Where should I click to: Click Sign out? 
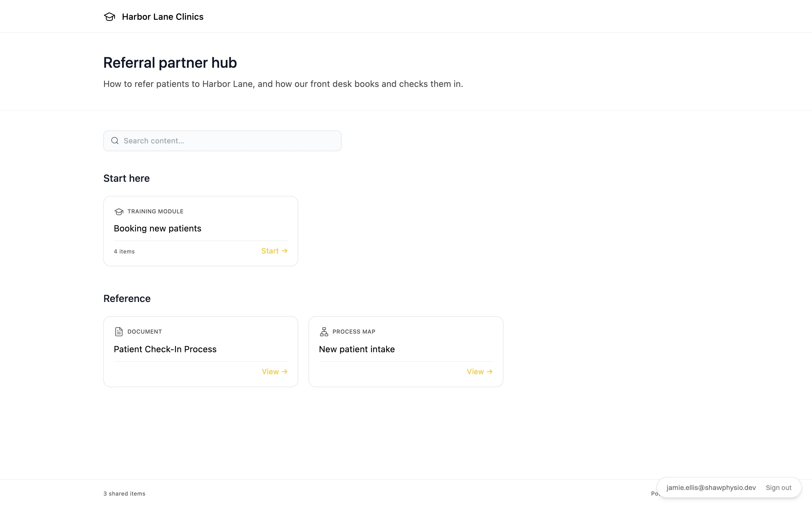coord(778,487)
